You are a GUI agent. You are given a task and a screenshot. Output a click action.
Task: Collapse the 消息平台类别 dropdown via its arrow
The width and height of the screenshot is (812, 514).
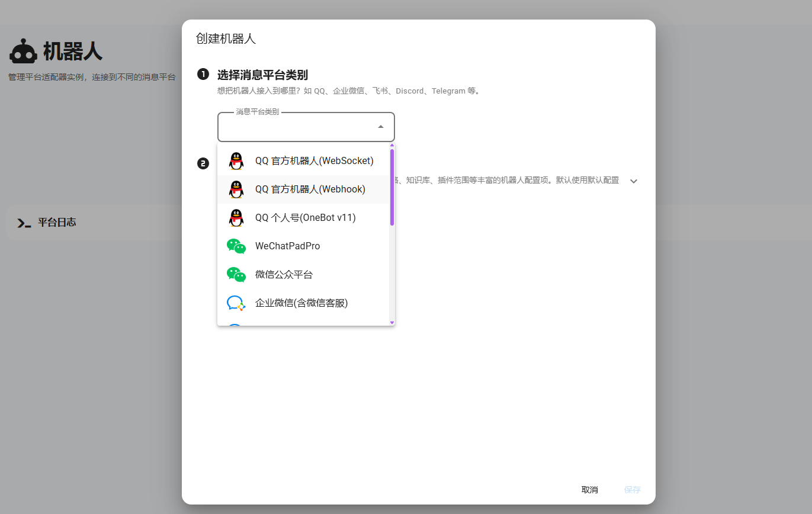(x=381, y=127)
